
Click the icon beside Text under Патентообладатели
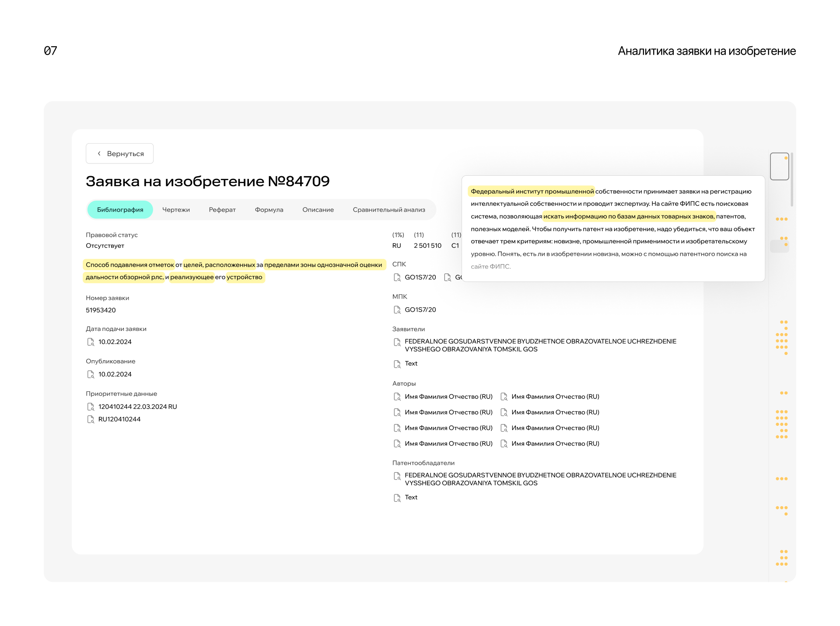pos(397,497)
